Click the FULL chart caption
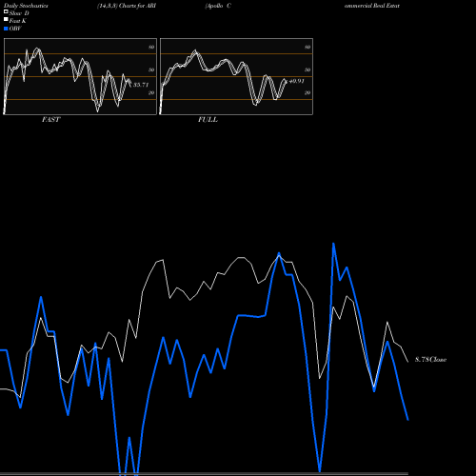Viewport: 476px width, 476px height. click(208, 120)
